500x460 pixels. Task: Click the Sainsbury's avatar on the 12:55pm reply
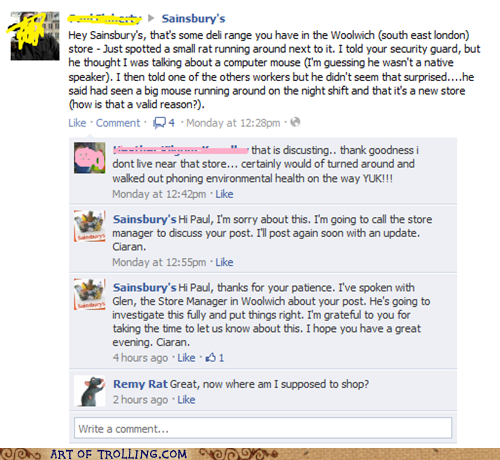coord(90,226)
